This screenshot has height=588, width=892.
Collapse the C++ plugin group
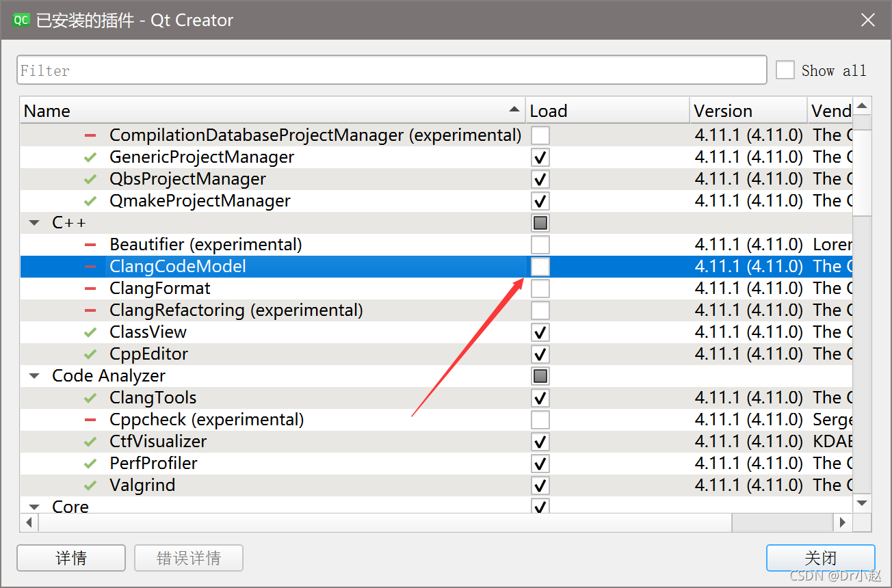(34, 223)
